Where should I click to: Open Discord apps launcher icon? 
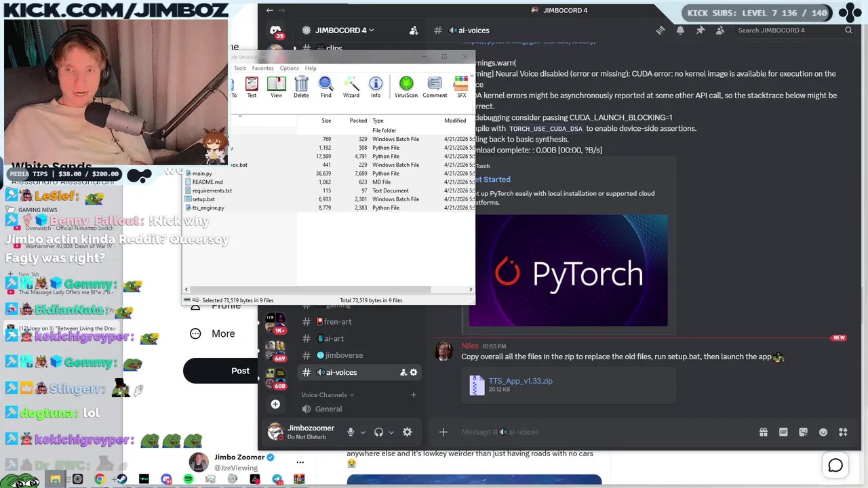coord(844,432)
